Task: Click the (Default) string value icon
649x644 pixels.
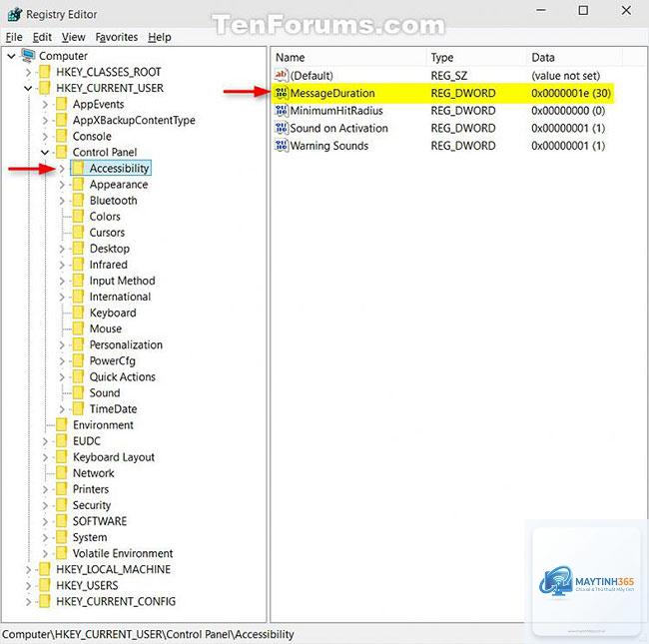Action: tap(281, 75)
